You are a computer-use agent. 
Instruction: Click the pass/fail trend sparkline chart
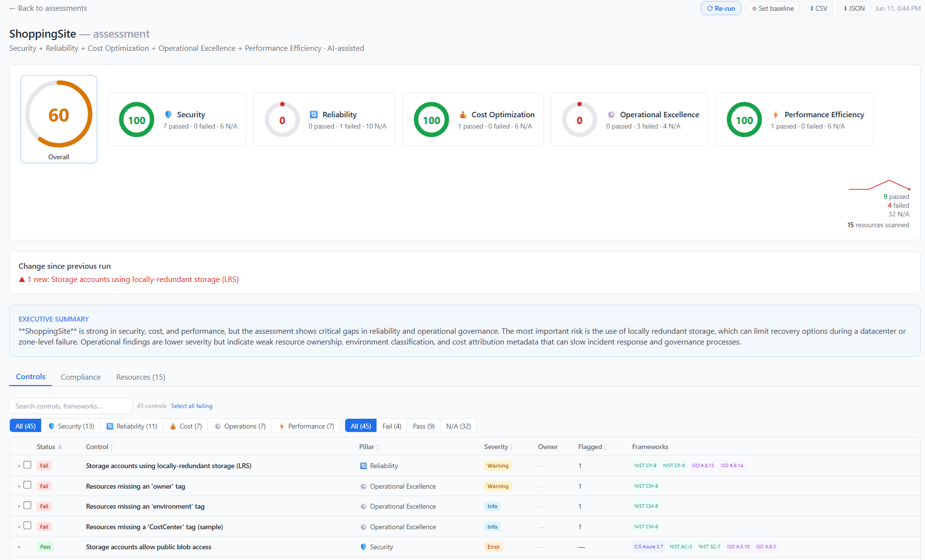879,185
